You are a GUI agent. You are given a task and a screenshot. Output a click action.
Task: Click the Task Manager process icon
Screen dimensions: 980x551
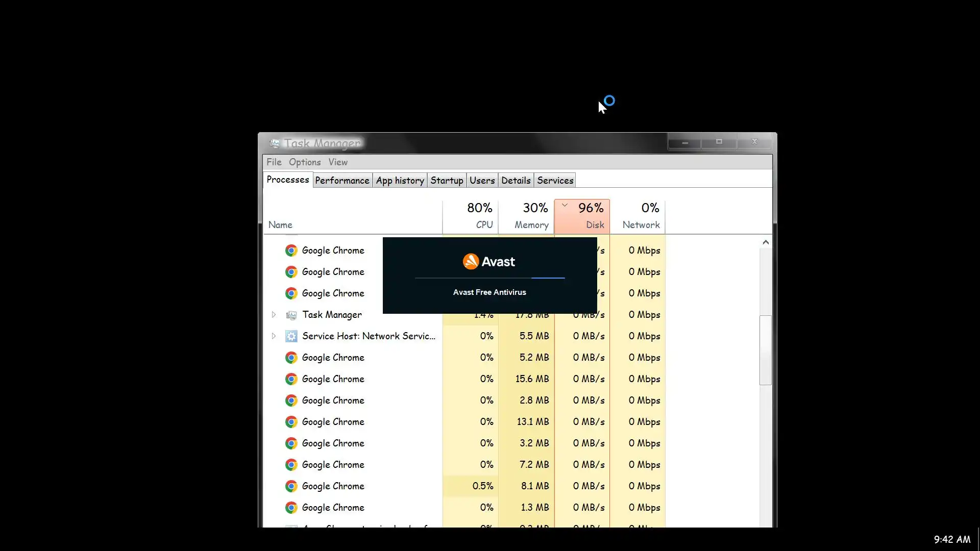(x=291, y=315)
